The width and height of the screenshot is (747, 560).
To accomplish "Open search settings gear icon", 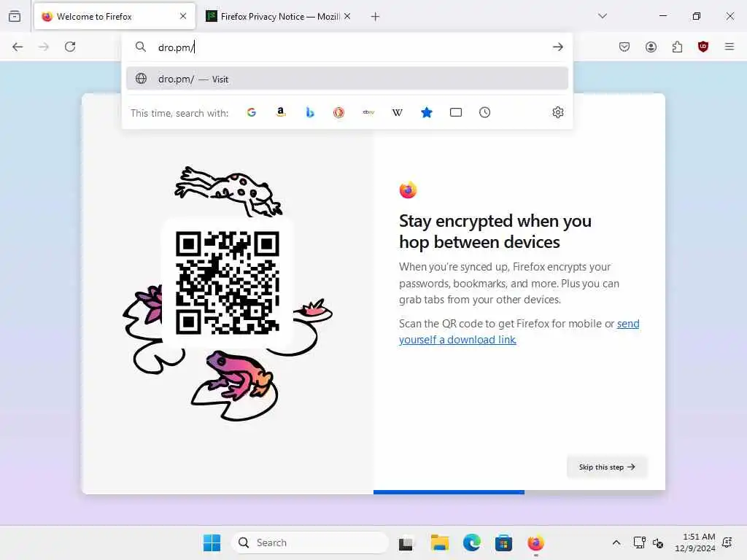I will [x=558, y=112].
